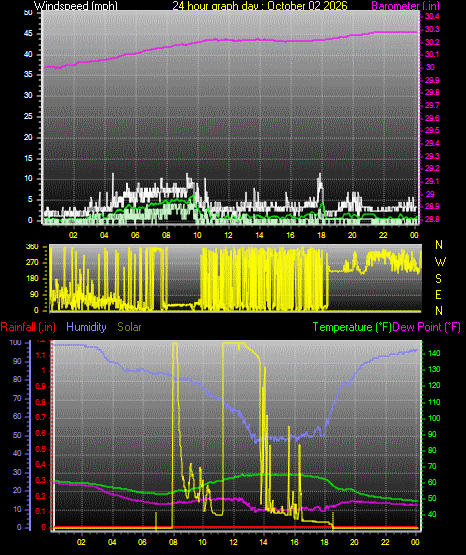Viewport: 466px width, 555px height.
Task: Click the "Barometer (.in)" axis title
Action: pyautogui.click(x=405, y=6)
